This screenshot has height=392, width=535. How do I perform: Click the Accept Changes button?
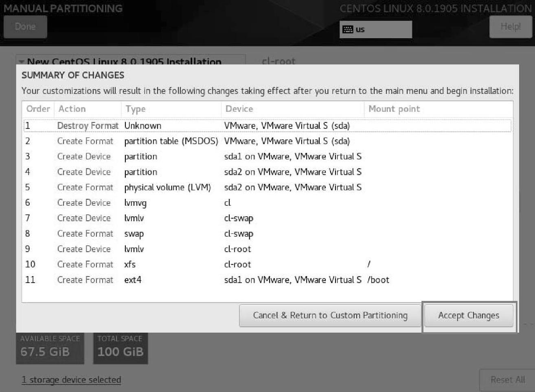pos(469,316)
